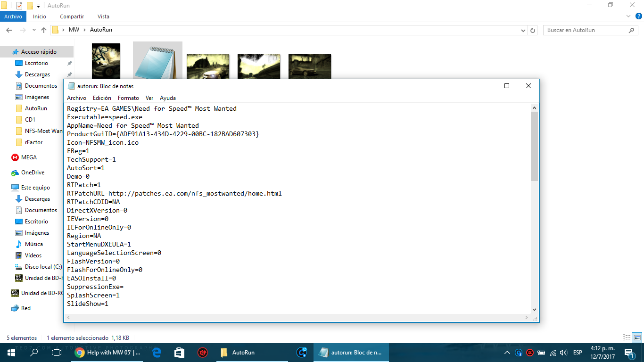Switch Explorer to details view icon

tap(627, 337)
